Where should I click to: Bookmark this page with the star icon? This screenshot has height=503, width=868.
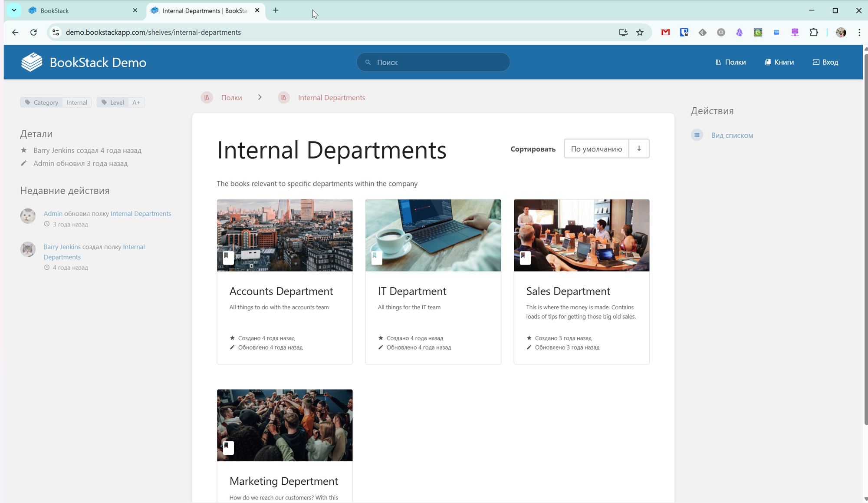click(640, 32)
